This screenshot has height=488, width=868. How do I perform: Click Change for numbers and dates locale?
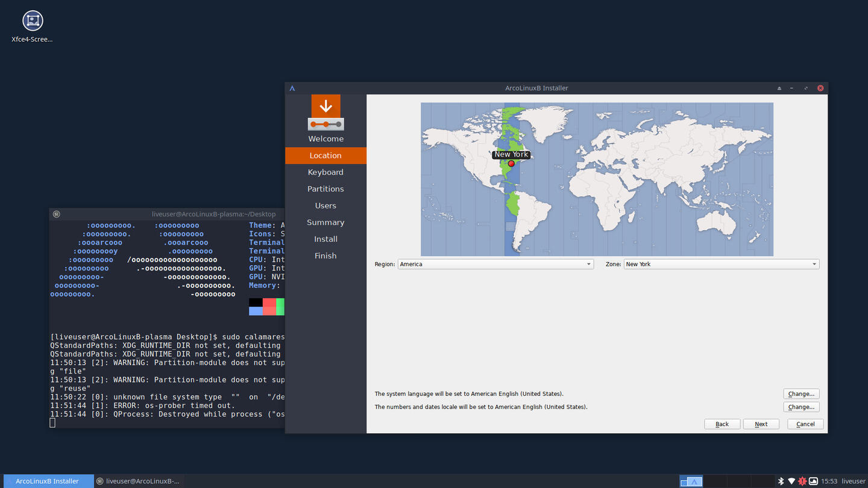coord(801,407)
